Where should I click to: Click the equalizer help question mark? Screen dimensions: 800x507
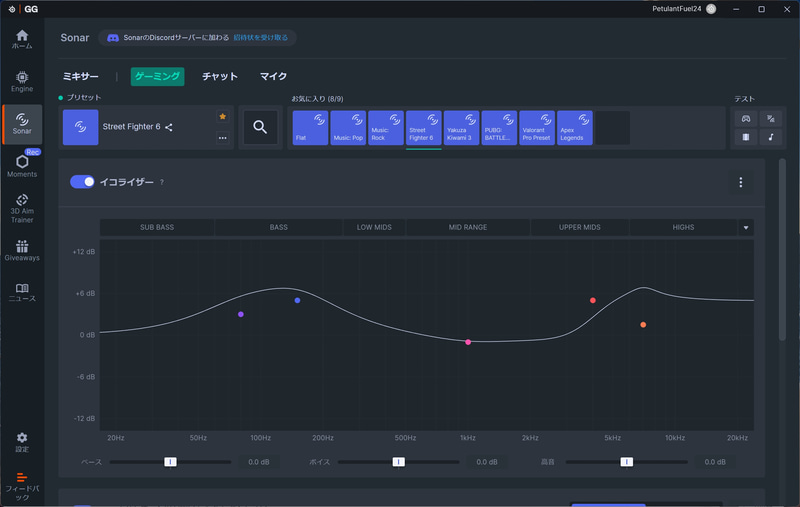click(162, 182)
